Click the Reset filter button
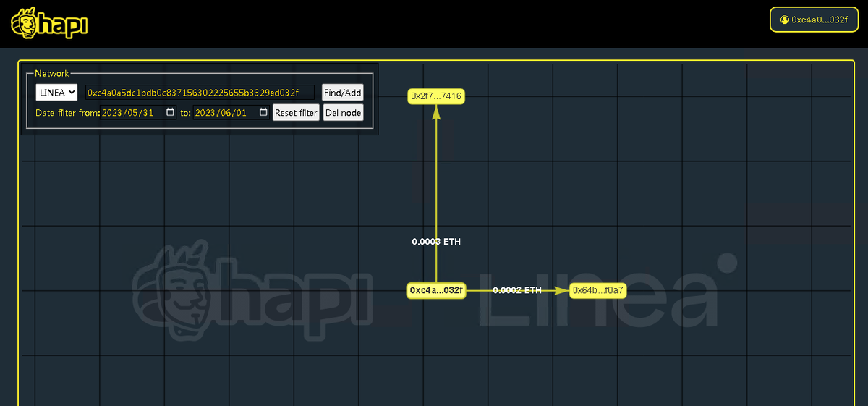 click(296, 113)
